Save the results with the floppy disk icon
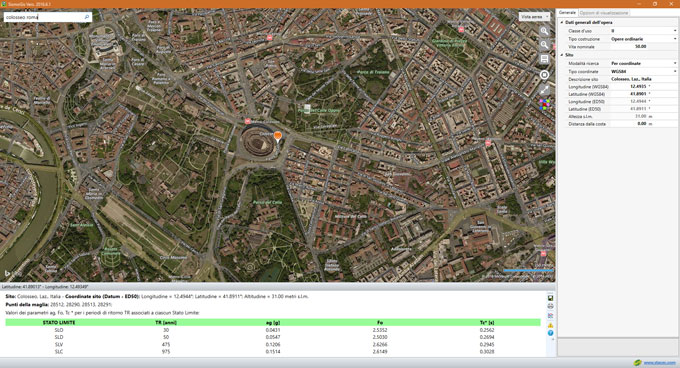Viewport: 680px width, 368px height. click(x=550, y=298)
